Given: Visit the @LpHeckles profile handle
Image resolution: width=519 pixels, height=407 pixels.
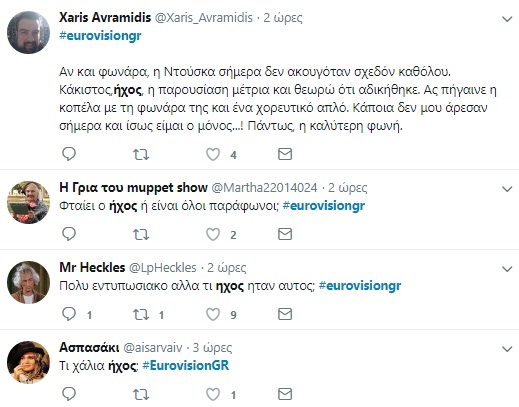Looking at the screenshot, I should [163, 268].
